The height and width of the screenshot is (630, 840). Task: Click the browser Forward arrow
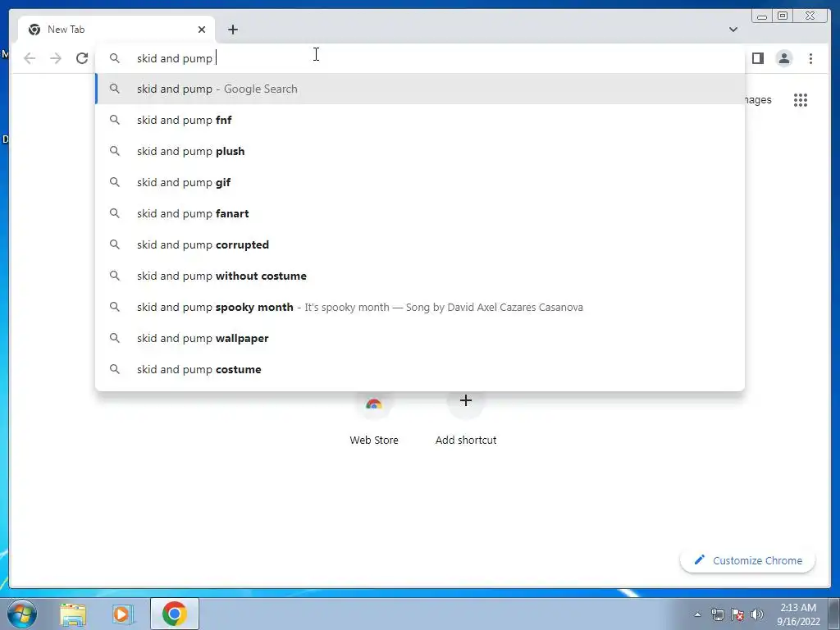tap(56, 58)
